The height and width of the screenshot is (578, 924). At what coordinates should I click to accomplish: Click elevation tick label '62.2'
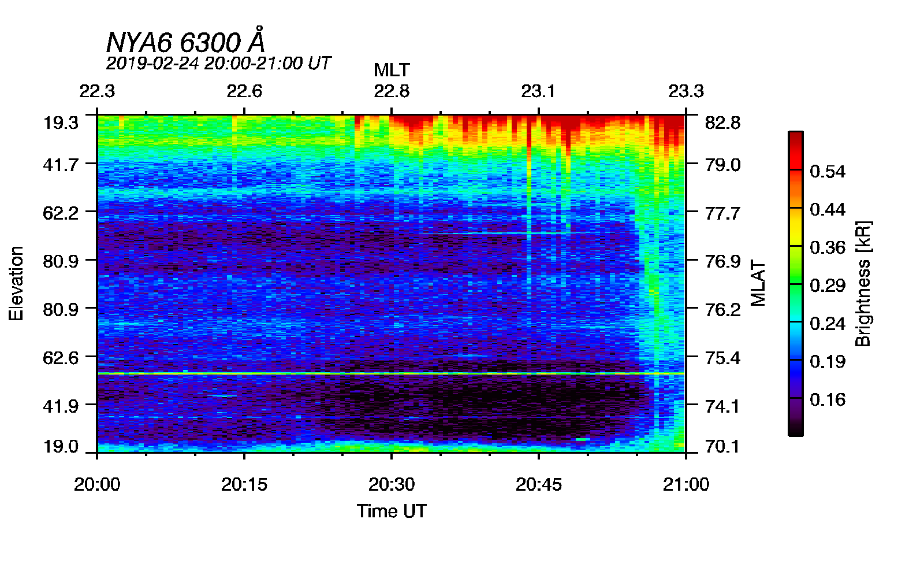pyautogui.click(x=61, y=213)
